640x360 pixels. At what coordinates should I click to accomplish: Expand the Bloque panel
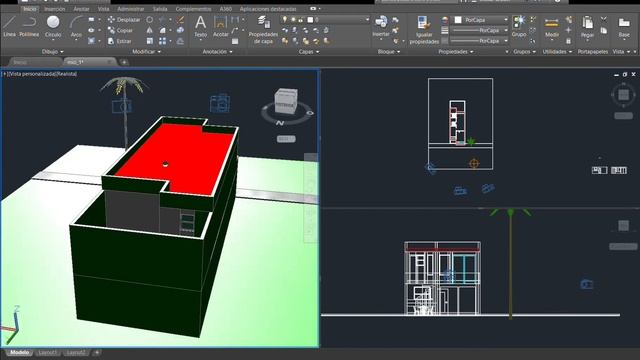[x=389, y=52]
